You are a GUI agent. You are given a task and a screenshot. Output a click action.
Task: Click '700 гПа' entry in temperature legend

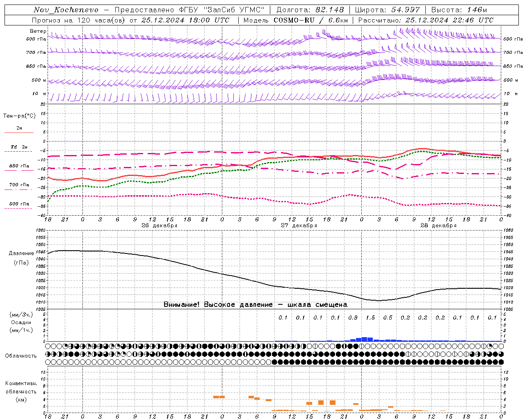[x=19, y=185]
